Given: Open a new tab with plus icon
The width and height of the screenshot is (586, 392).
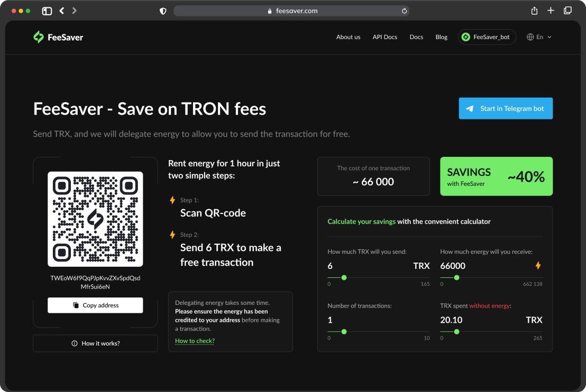Looking at the screenshot, I should click(x=551, y=11).
